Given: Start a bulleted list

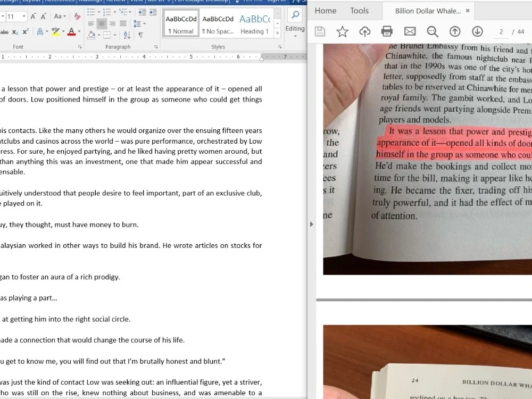Looking at the screenshot, I should coord(91,12).
